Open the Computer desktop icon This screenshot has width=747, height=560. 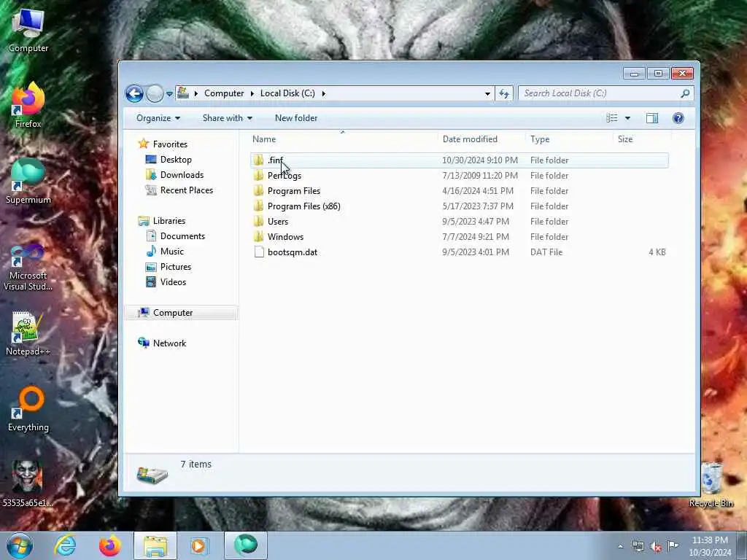pos(28,31)
